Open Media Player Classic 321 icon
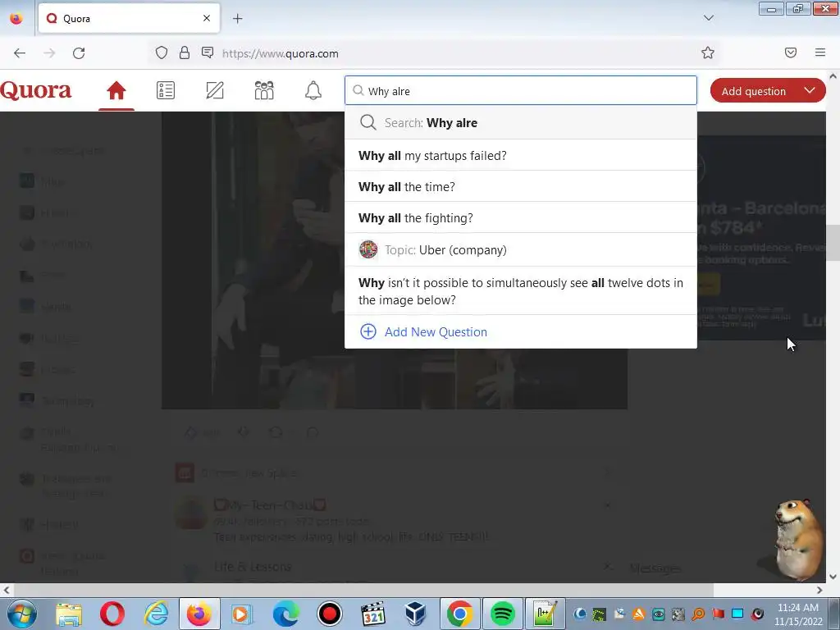This screenshot has width=840, height=630. pyautogui.click(x=373, y=614)
